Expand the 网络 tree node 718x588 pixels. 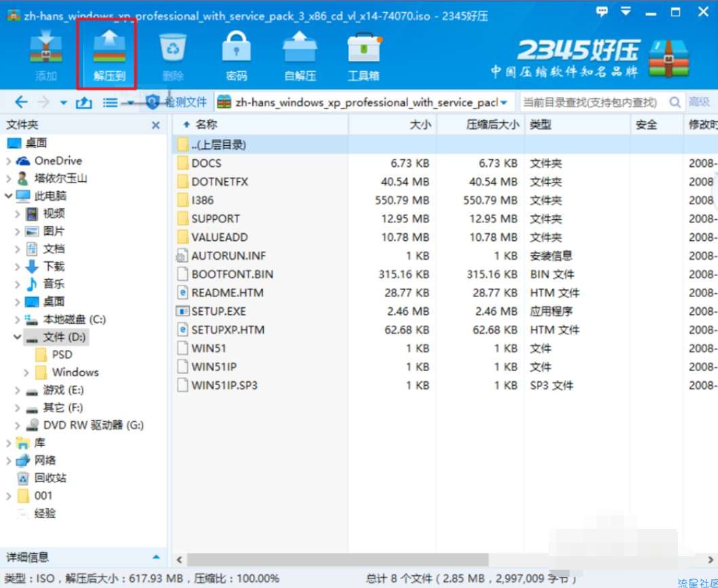8,460
